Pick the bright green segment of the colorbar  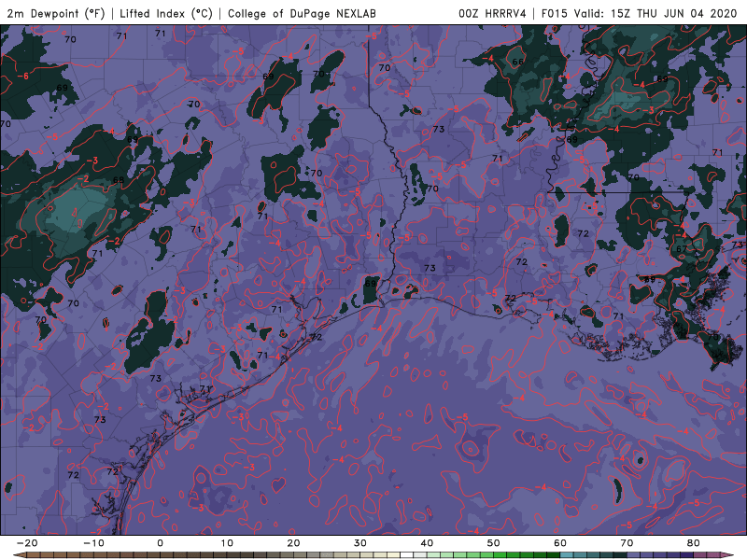[x=500, y=555]
